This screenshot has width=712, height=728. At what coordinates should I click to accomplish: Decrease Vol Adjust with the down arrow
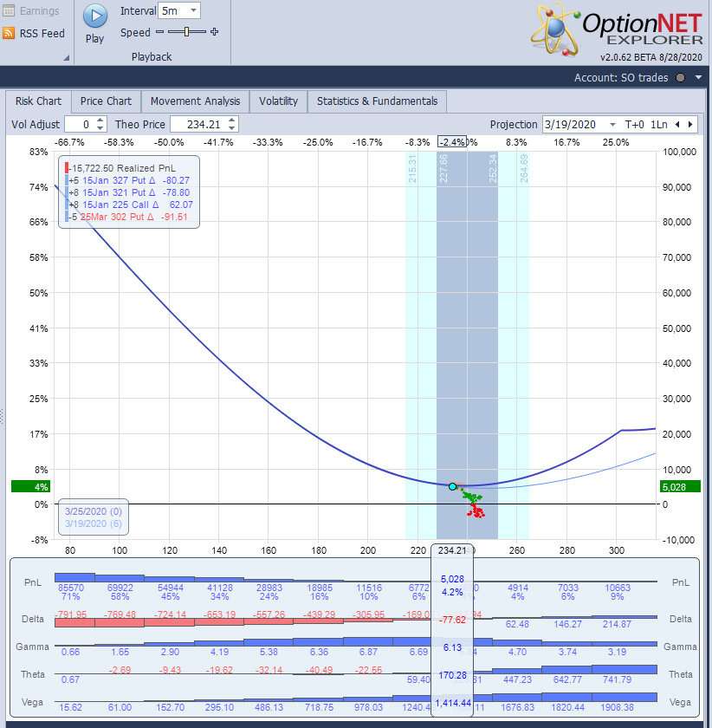click(100, 128)
